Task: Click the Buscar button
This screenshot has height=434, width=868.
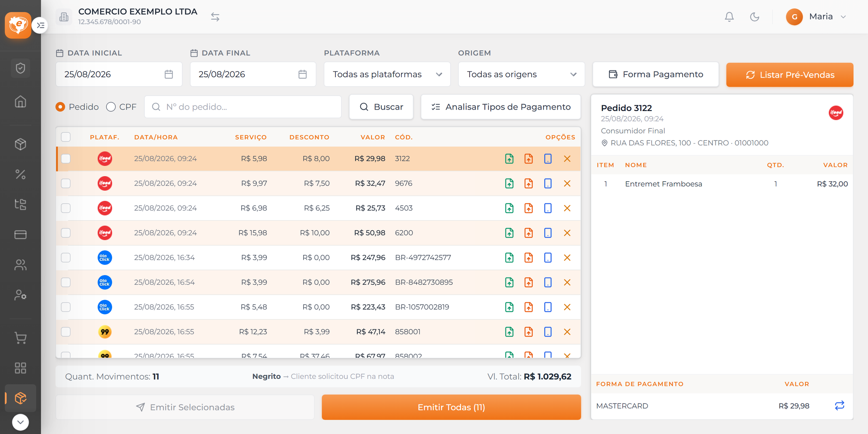Action: click(381, 107)
